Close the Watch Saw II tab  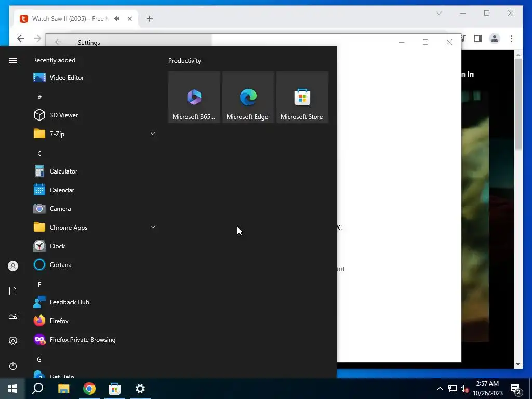tap(129, 19)
